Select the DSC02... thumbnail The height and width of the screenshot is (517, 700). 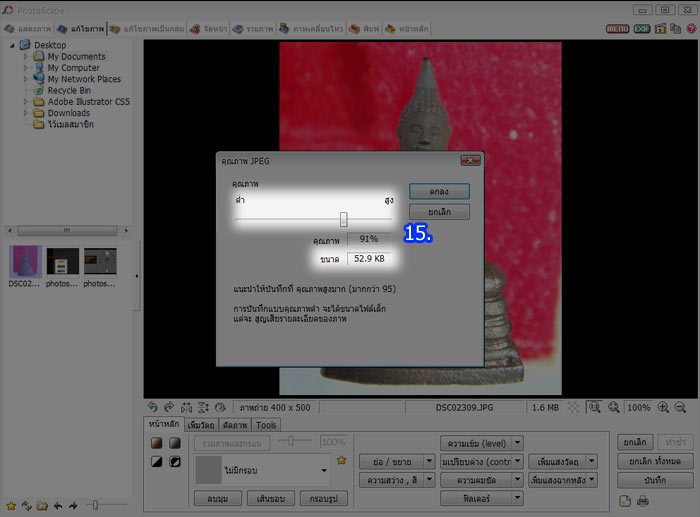[25, 266]
